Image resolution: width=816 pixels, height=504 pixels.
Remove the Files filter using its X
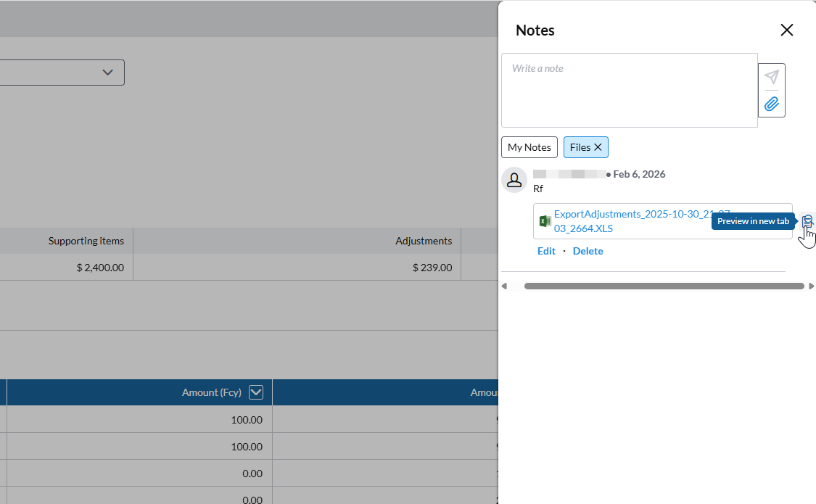pyautogui.click(x=598, y=147)
